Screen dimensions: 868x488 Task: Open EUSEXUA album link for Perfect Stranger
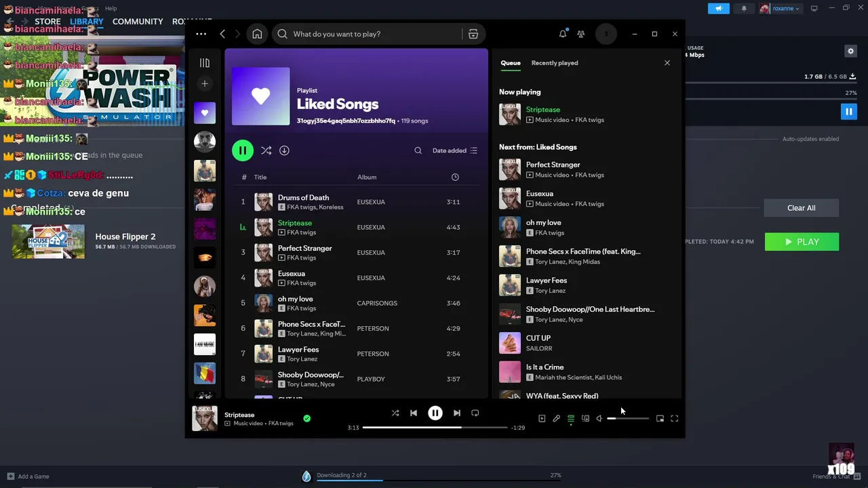click(x=371, y=252)
